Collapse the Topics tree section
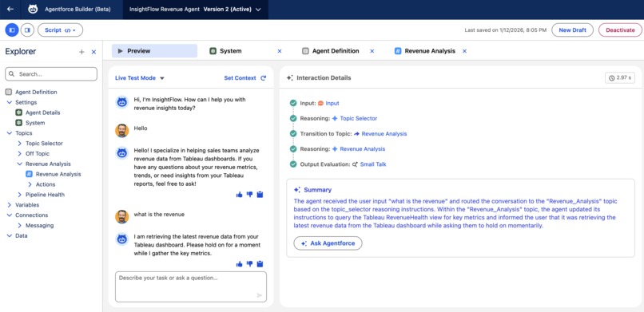The height and width of the screenshot is (312, 644). (10, 133)
